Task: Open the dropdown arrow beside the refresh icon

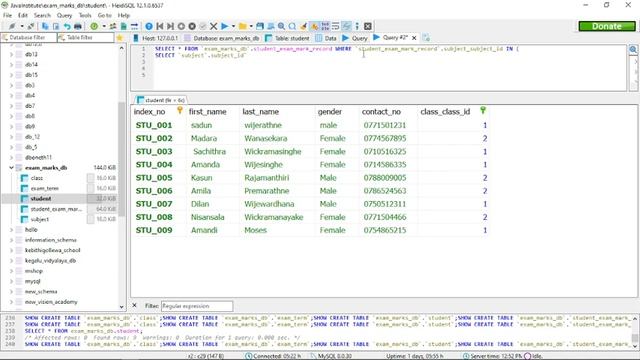Action: click(x=104, y=26)
